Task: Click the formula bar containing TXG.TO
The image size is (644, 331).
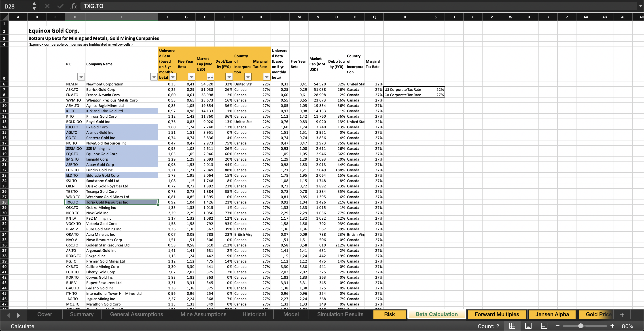Action: (359, 6)
